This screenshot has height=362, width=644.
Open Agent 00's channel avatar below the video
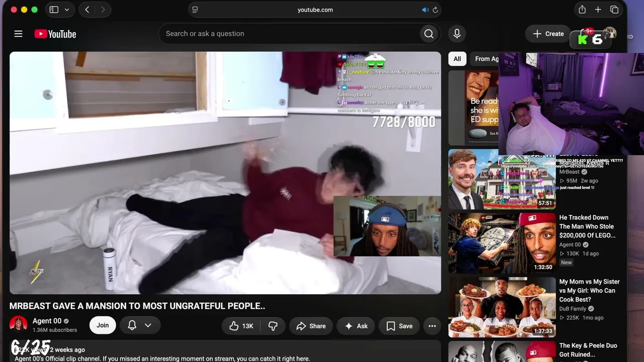click(19, 325)
